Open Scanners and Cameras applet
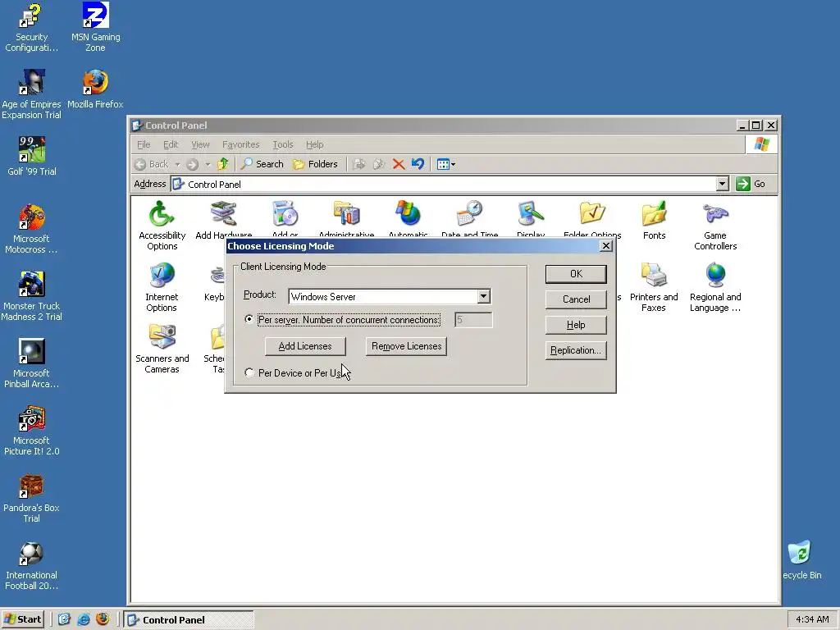Viewport: 840px width, 630px height. pos(162,349)
